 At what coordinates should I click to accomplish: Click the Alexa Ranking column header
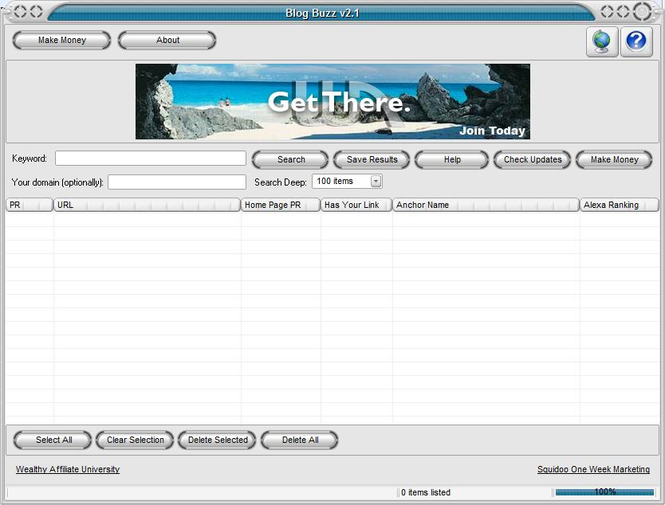pos(618,205)
